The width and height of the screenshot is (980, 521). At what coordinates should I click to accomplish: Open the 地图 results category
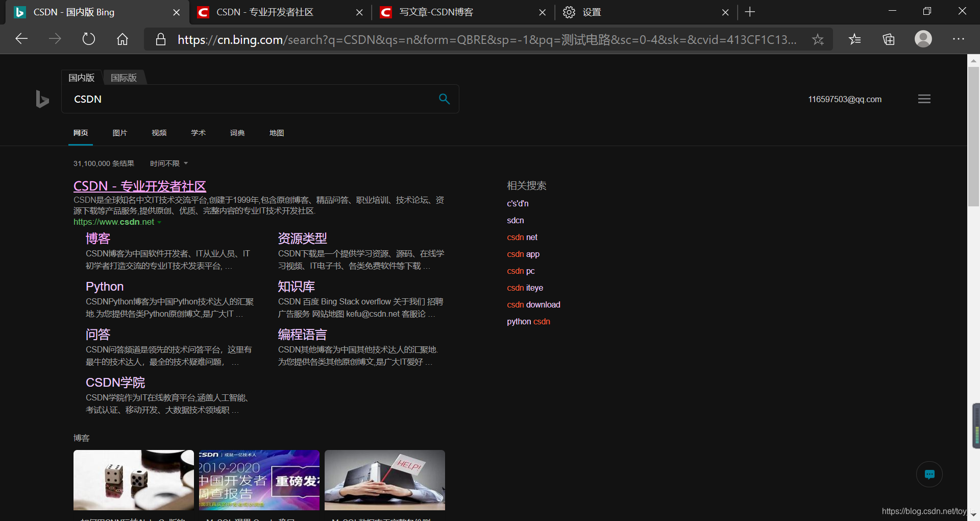point(277,133)
